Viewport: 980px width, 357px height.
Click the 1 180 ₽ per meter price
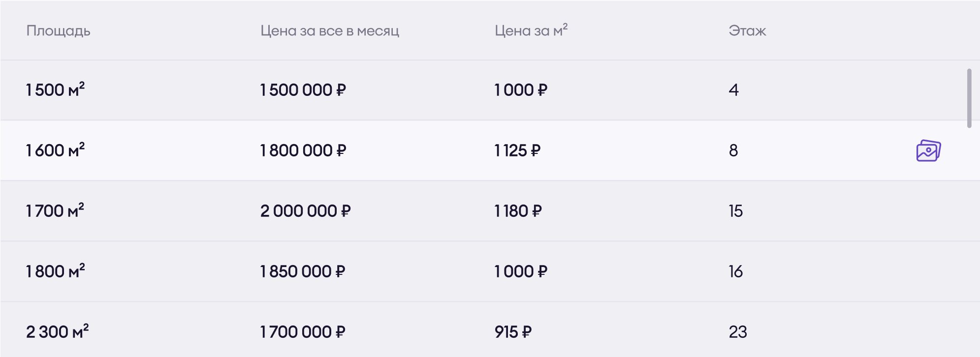[518, 211]
